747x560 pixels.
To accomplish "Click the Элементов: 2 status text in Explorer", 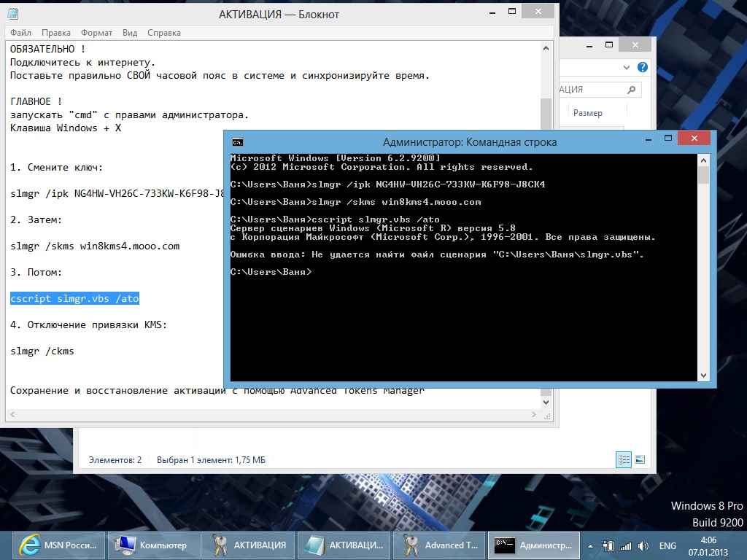I will [115, 460].
